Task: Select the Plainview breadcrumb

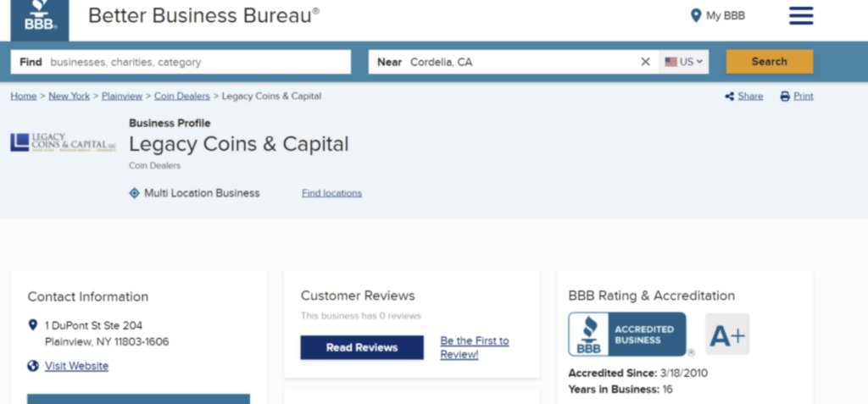Action: pyautogui.click(x=122, y=97)
